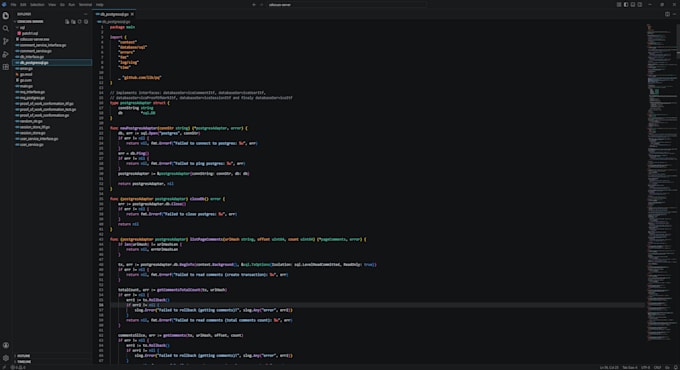The width and height of the screenshot is (680, 370).
Task: Open the Help menu
Action: (100, 4)
